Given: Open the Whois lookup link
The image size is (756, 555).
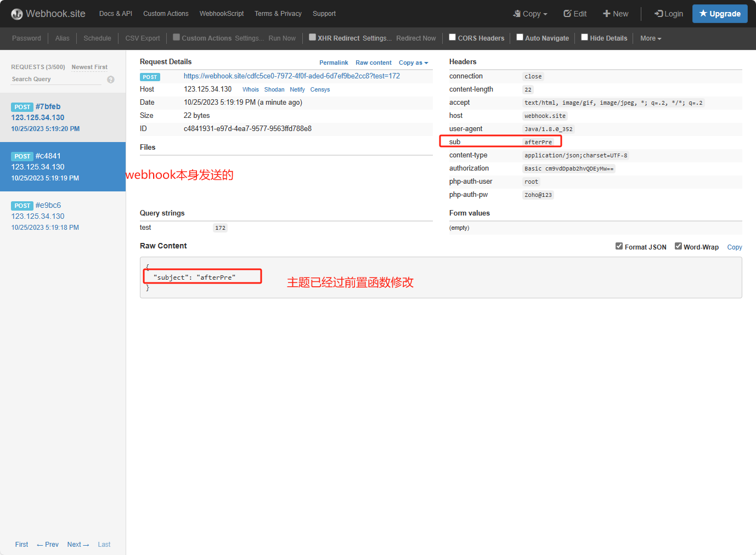Looking at the screenshot, I should coord(250,89).
